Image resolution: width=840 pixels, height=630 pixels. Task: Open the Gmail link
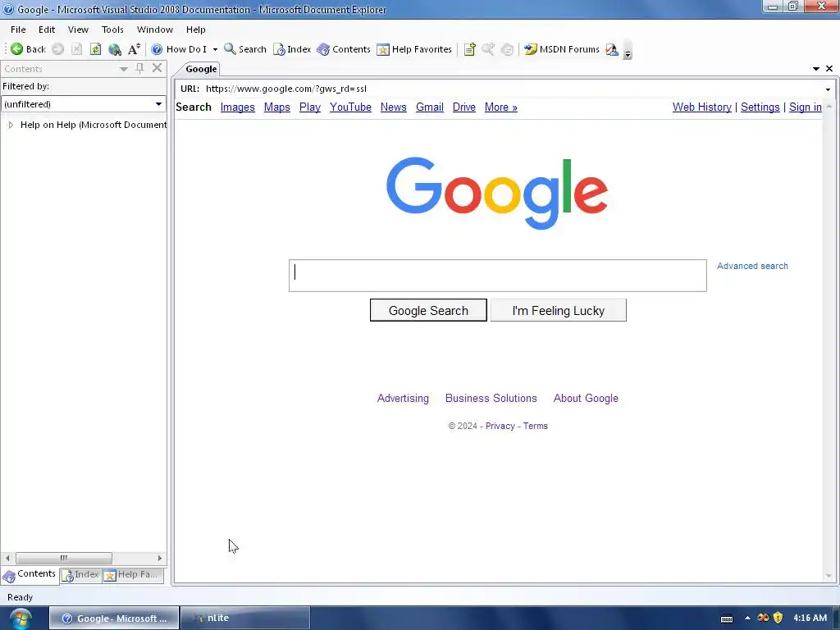[x=430, y=107]
